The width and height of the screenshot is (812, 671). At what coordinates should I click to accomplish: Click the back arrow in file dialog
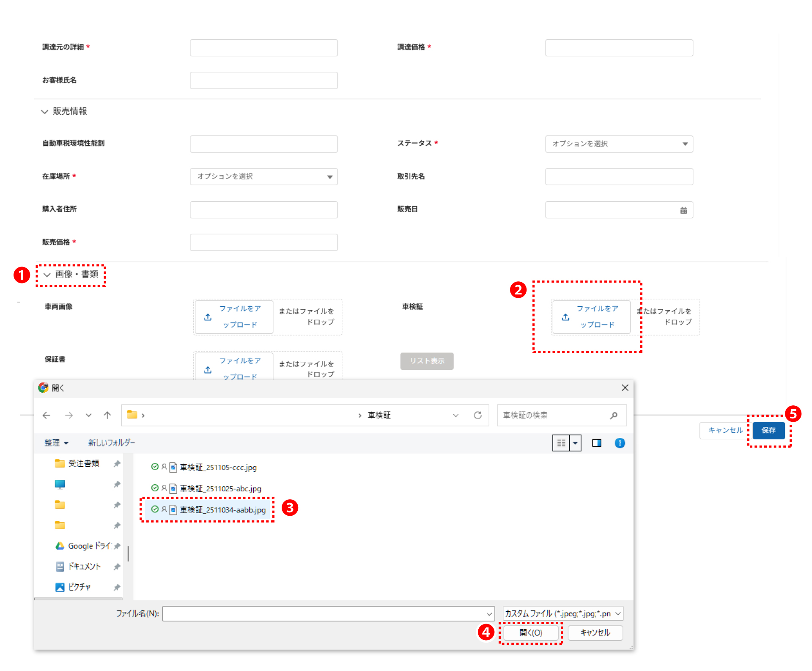tap(47, 415)
